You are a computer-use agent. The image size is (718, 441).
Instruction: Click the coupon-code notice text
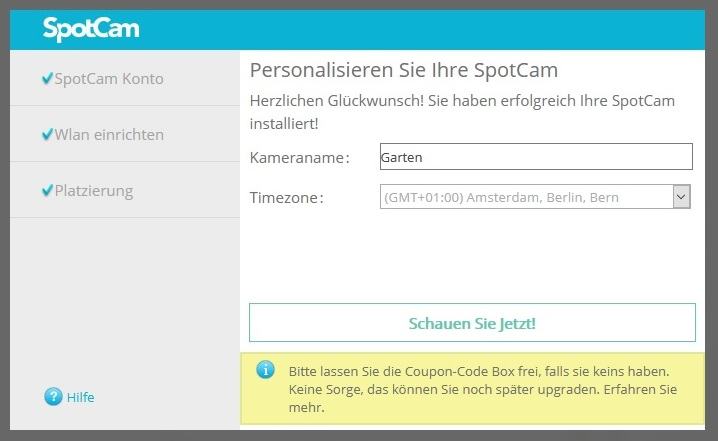click(x=483, y=389)
